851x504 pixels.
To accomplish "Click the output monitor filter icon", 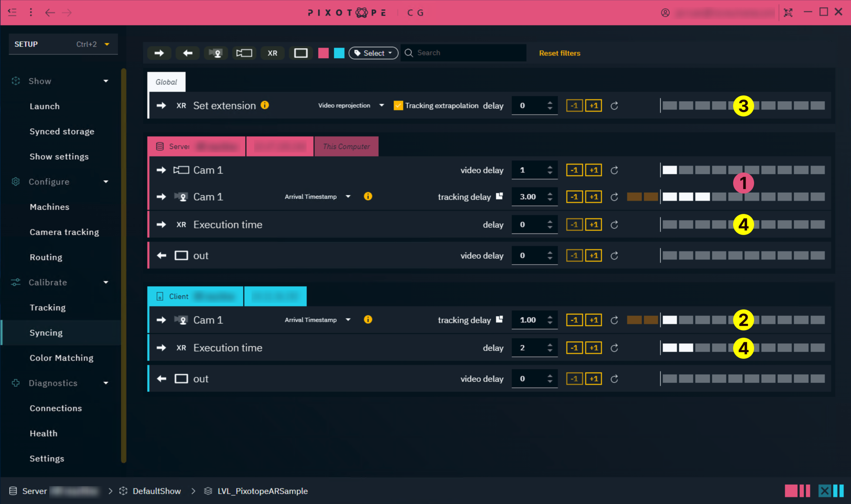I will click(x=301, y=53).
